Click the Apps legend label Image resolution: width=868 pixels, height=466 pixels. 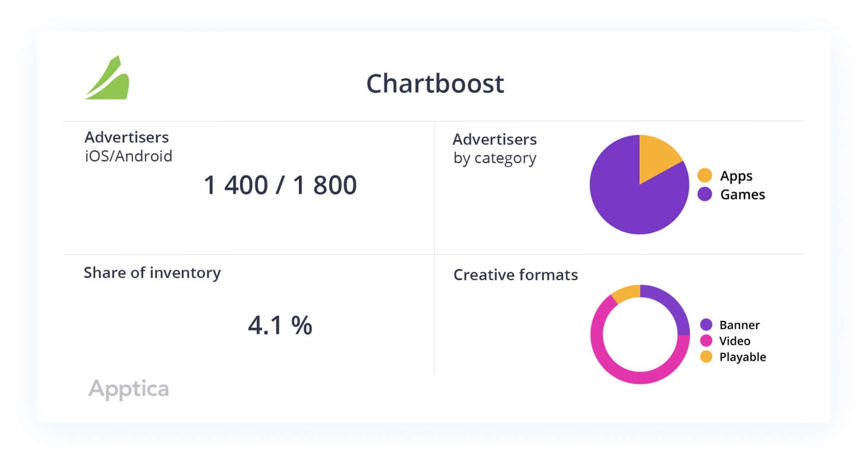coord(736,176)
